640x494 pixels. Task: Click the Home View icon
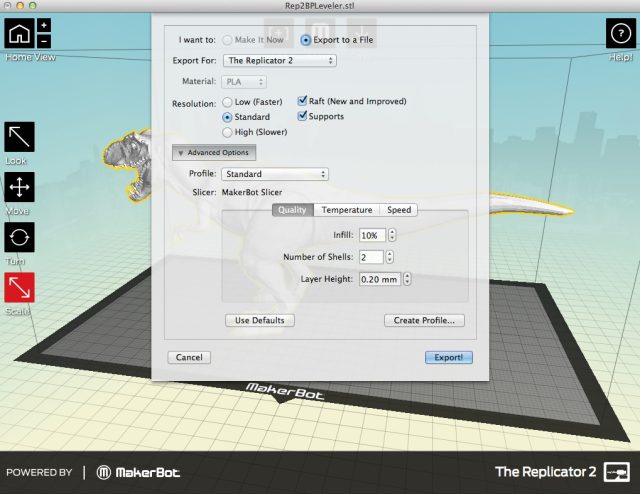(x=19, y=33)
